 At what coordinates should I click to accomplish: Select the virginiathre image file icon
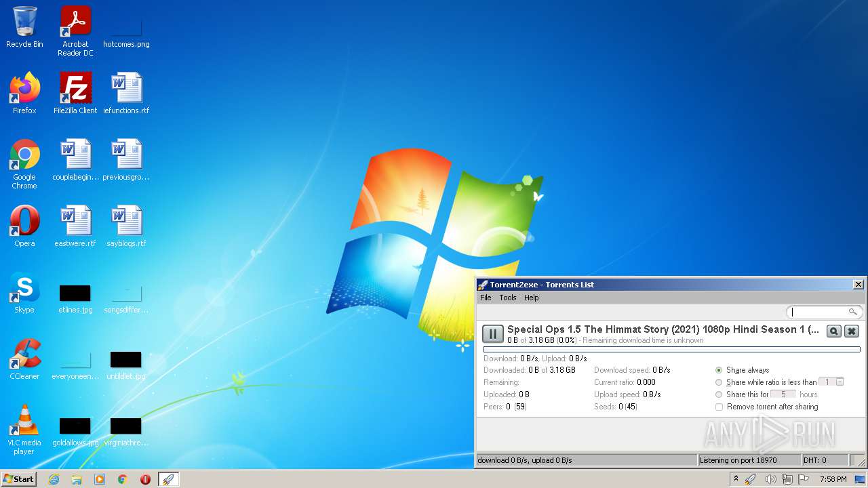click(126, 431)
